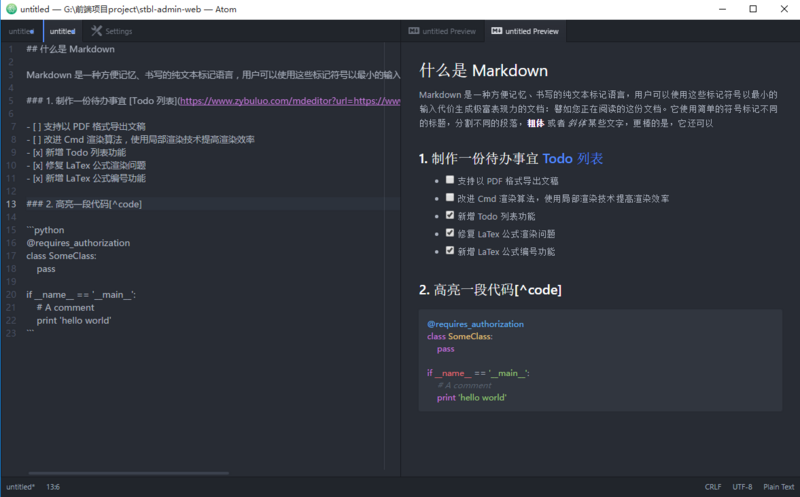Click '@requires_authorization' in preview code block
The width and height of the screenshot is (800, 497).
(476, 324)
